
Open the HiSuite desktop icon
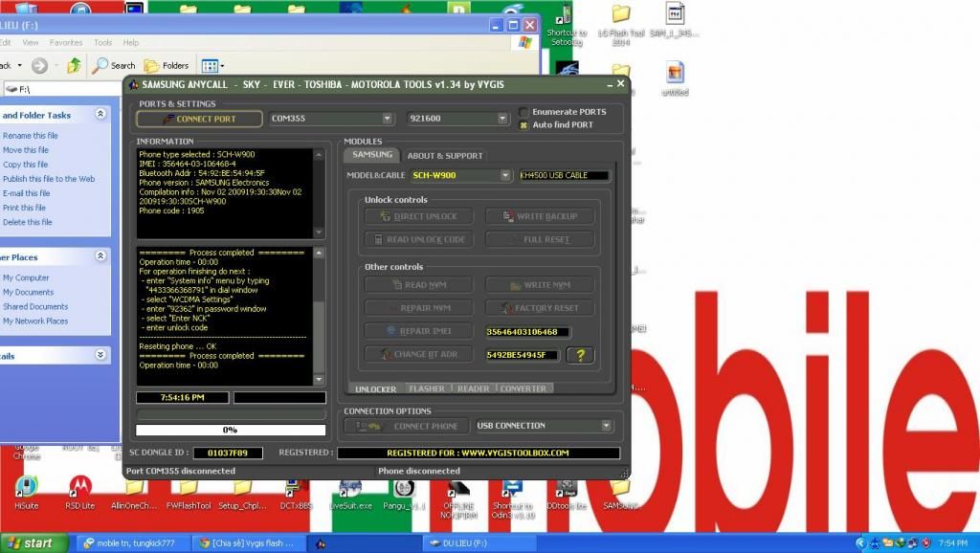26,493
